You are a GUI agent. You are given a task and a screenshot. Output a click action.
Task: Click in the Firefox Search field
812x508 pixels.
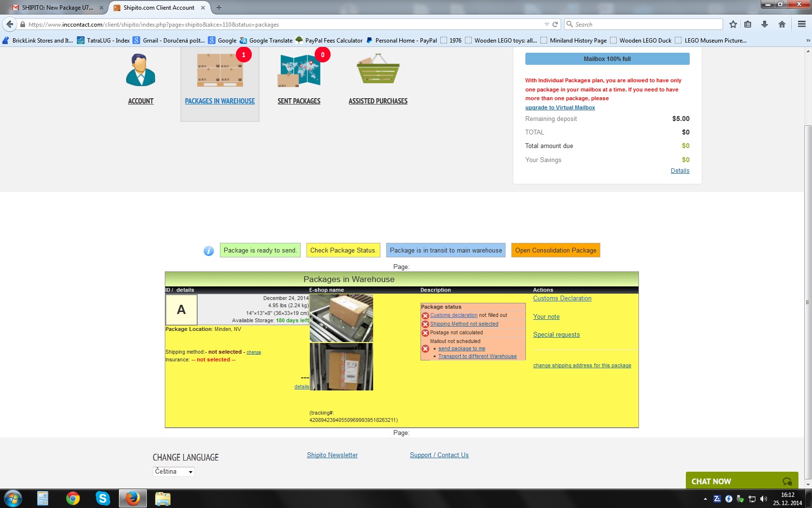(x=645, y=24)
